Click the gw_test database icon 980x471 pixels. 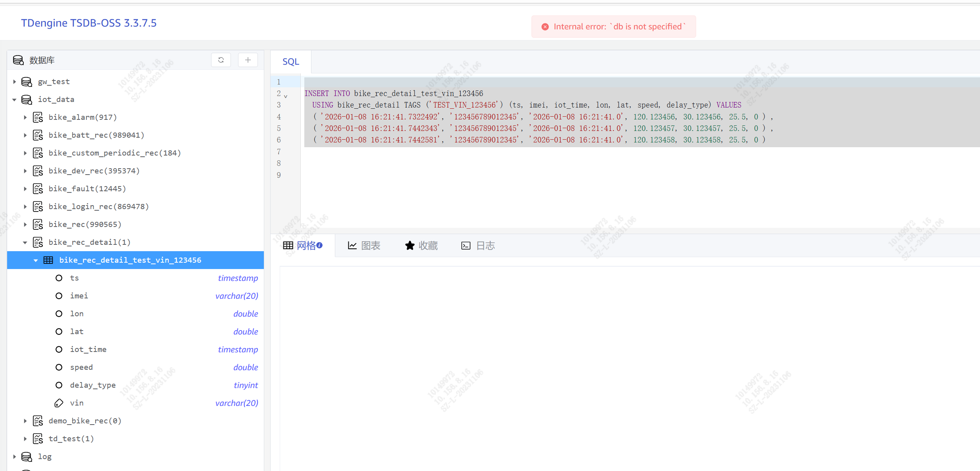[27, 82]
